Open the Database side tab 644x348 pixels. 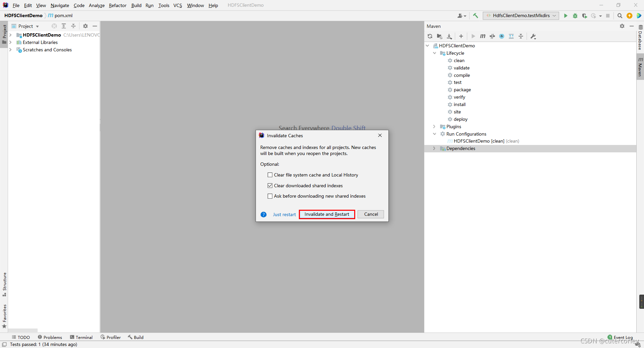[640, 38]
